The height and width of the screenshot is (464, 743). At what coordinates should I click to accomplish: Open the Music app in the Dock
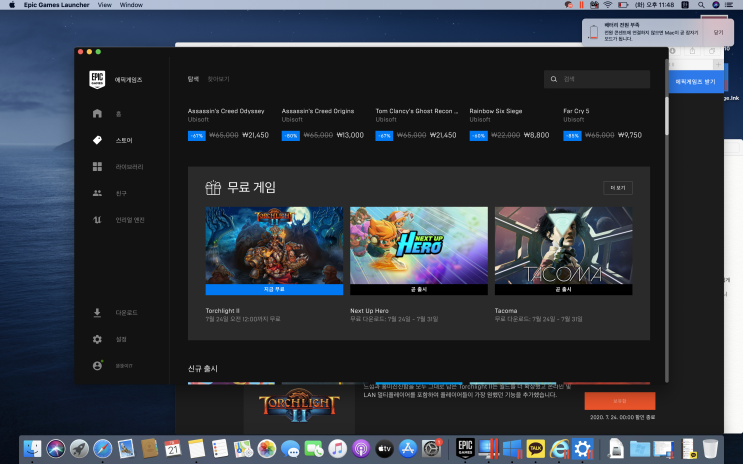(337, 448)
